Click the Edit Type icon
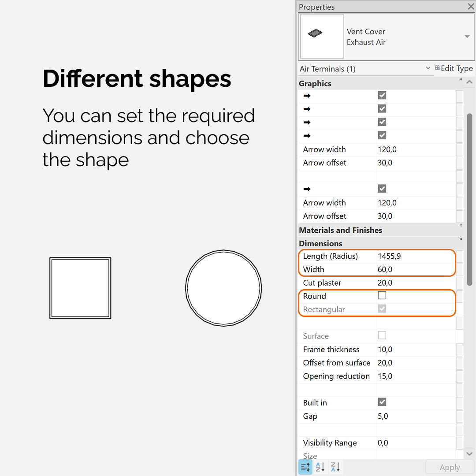 click(x=437, y=68)
